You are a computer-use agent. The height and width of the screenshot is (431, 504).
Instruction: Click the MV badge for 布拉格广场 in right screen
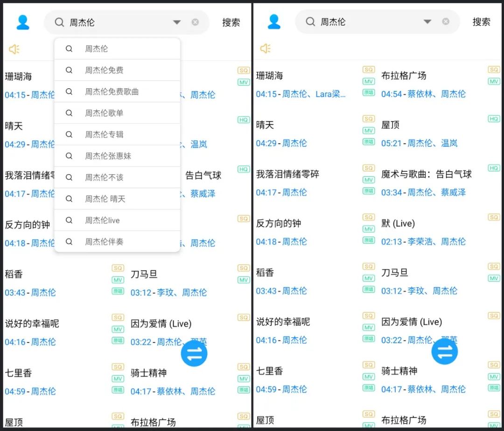(494, 81)
